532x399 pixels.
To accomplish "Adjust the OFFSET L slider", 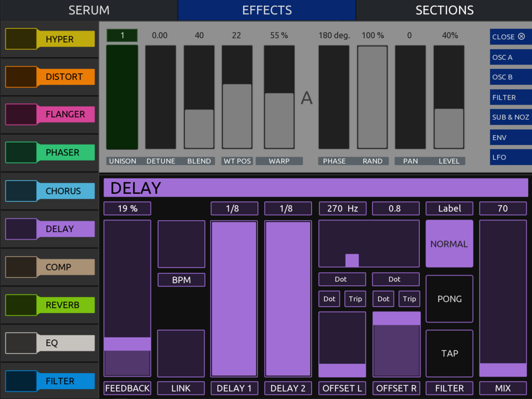I will click(x=342, y=344).
